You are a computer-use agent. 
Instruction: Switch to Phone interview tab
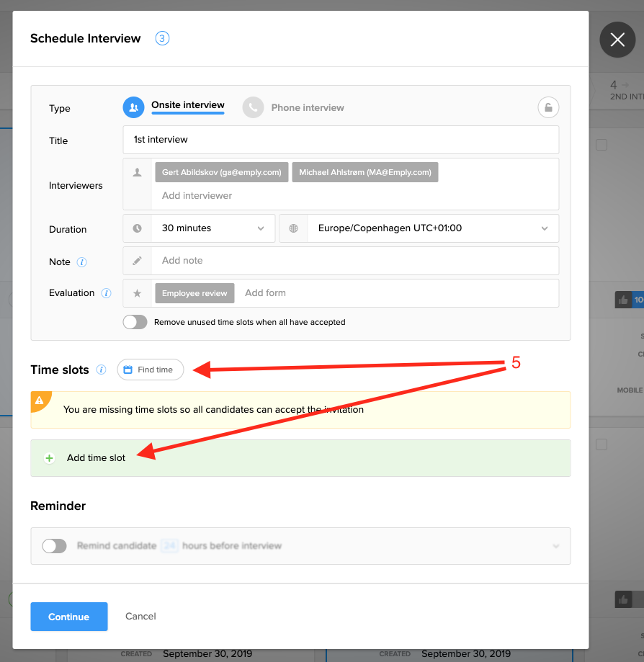point(308,108)
